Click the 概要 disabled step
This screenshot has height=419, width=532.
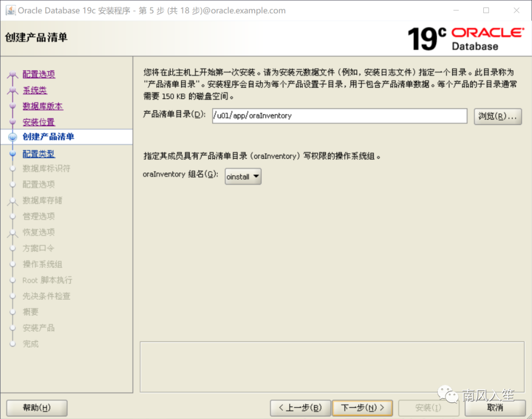click(x=31, y=312)
